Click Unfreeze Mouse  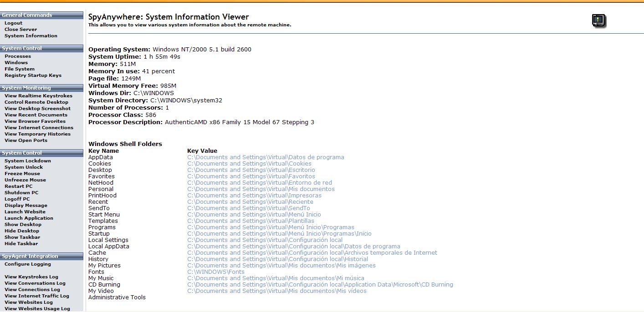(25, 180)
